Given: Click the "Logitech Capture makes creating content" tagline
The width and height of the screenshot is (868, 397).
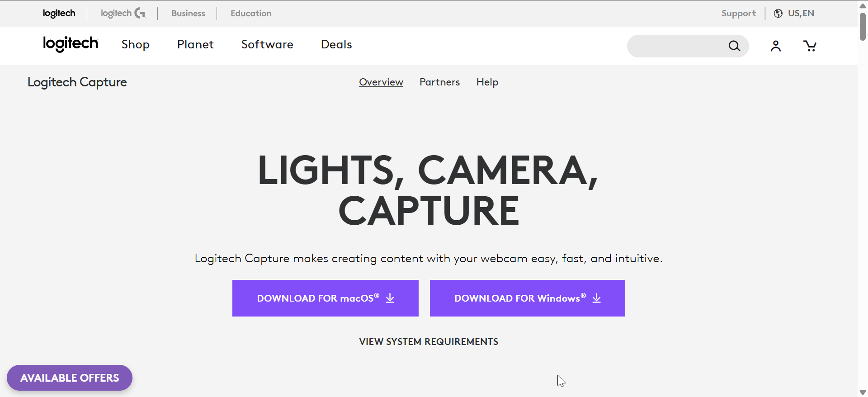Looking at the screenshot, I should pyautogui.click(x=429, y=259).
